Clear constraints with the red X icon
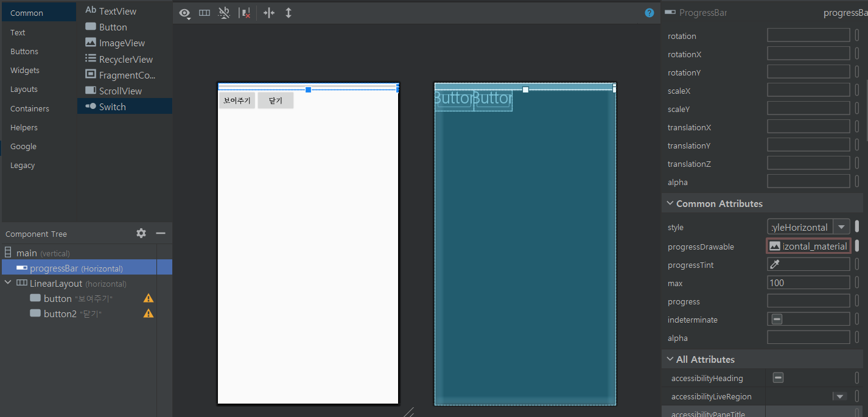 pos(245,13)
